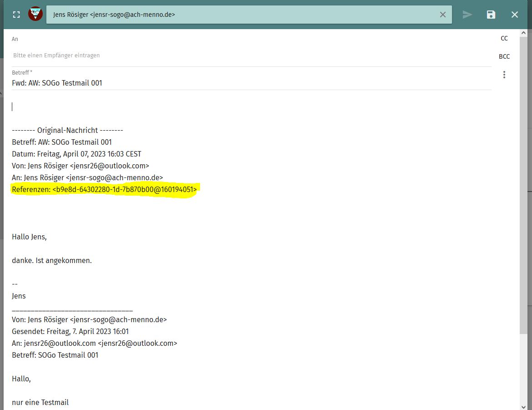Click the scrollbar up arrow
This screenshot has height=410, width=532.
pos(523,33)
